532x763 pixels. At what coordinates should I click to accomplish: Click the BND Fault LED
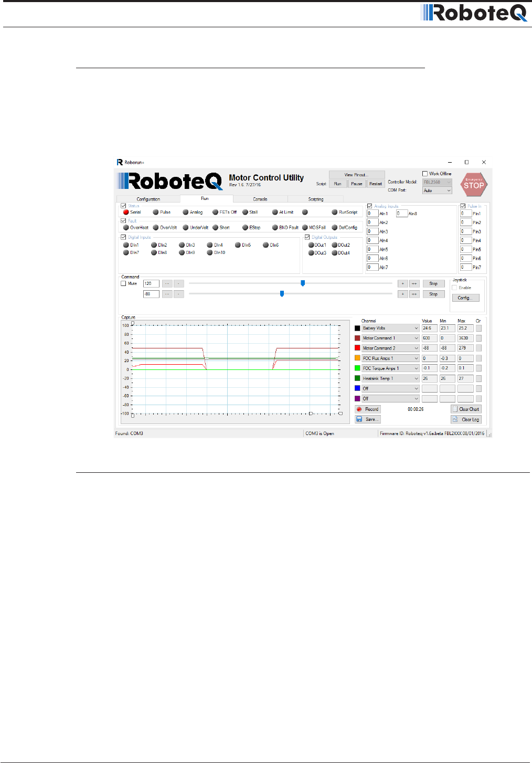pos(275,227)
